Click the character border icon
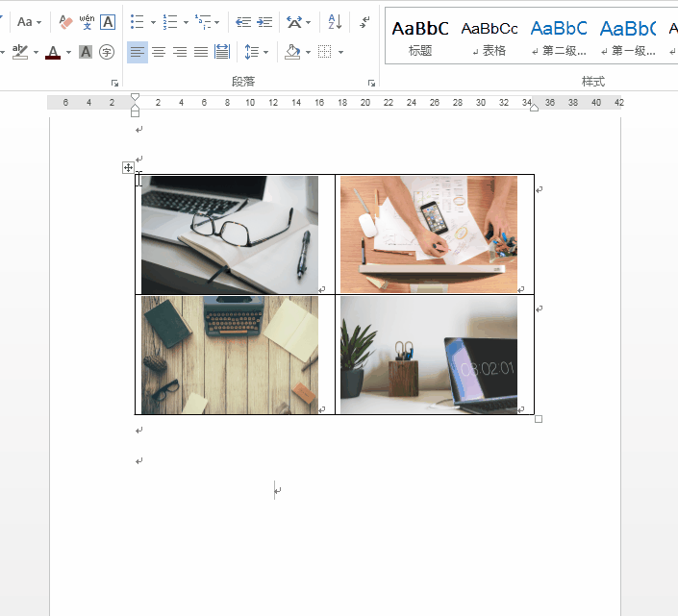The height and width of the screenshot is (616, 678). (x=108, y=21)
